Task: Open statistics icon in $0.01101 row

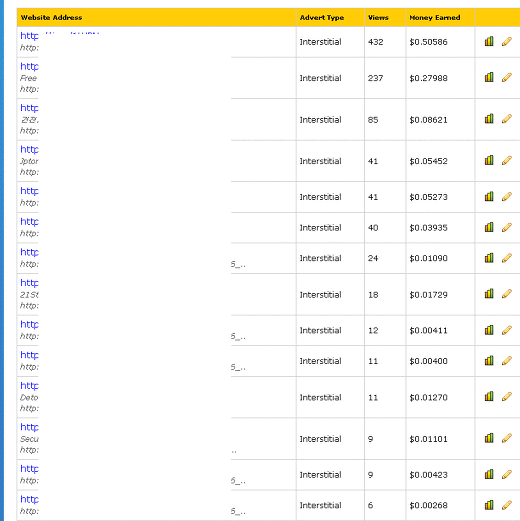Action: tap(489, 438)
